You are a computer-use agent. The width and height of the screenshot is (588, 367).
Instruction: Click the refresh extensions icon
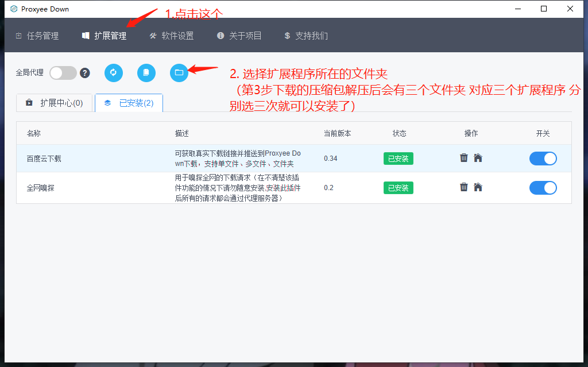pyautogui.click(x=113, y=73)
